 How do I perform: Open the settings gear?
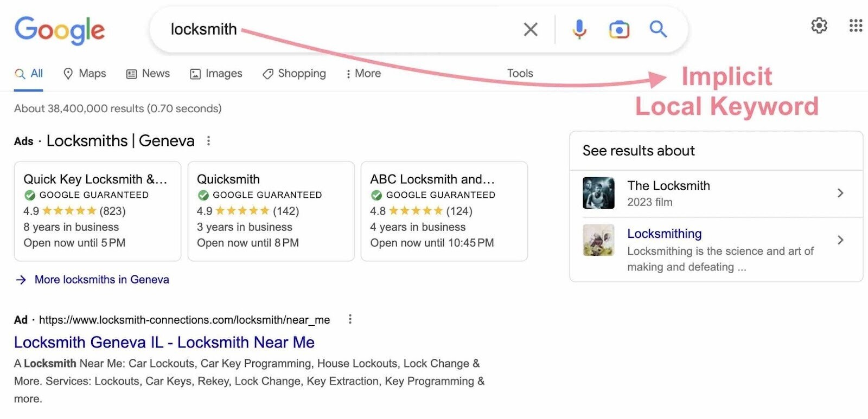(x=819, y=25)
